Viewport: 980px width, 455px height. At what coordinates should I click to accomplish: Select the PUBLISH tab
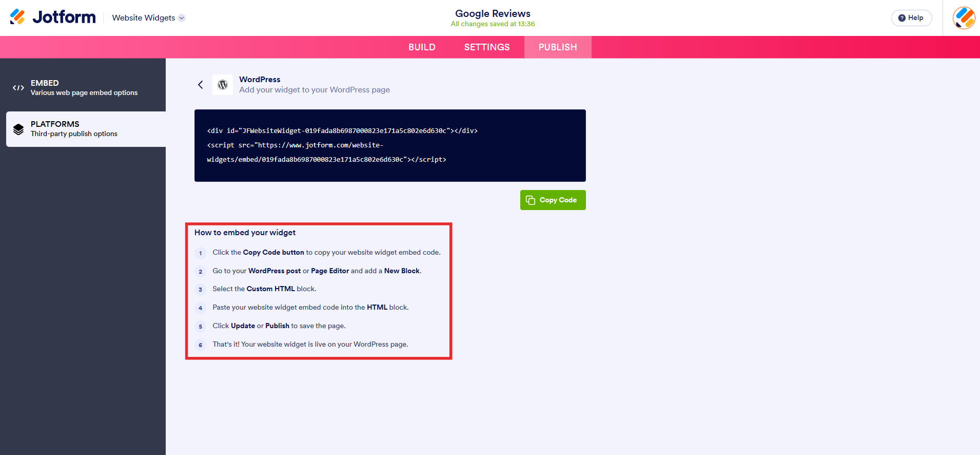pyautogui.click(x=558, y=47)
